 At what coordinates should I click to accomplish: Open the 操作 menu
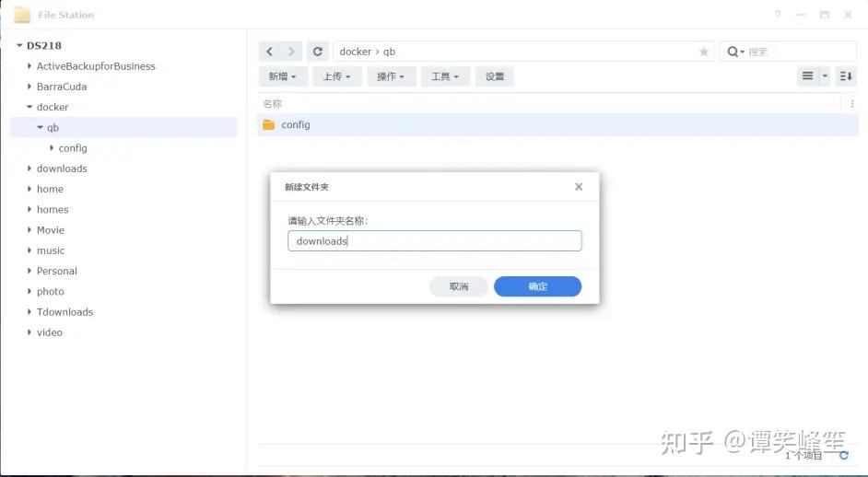(x=391, y=76)
